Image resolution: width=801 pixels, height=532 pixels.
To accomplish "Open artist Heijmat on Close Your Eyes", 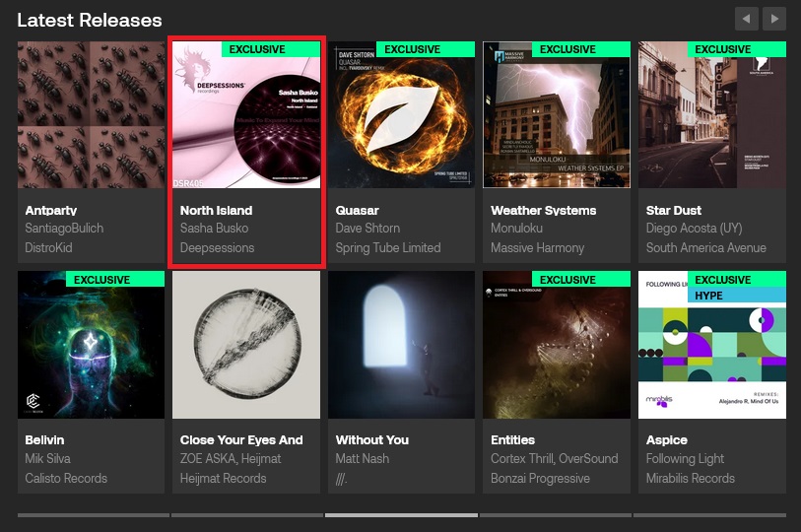I will (261, 458).
